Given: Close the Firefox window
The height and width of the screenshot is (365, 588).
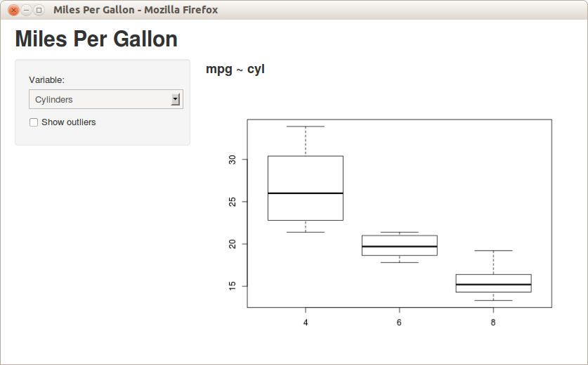Looking at the screenshot, I should coord(13,10).
